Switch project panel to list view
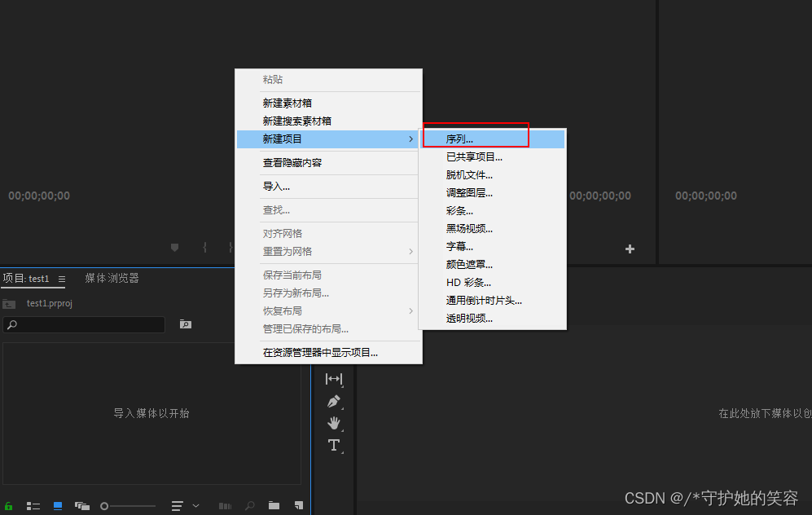This screenshot has height=515, width=812. click(x=33, y=506)
